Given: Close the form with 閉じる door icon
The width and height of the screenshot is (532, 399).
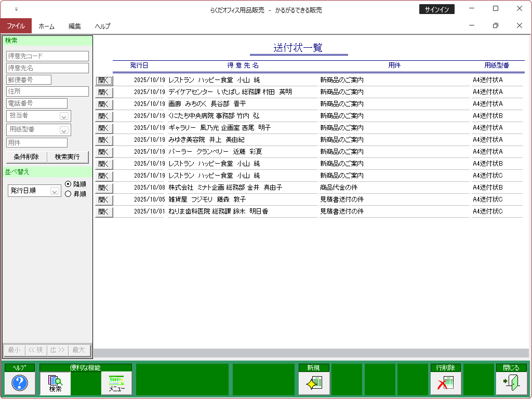Looking at the screenshot, I should [x=511, y=383].
